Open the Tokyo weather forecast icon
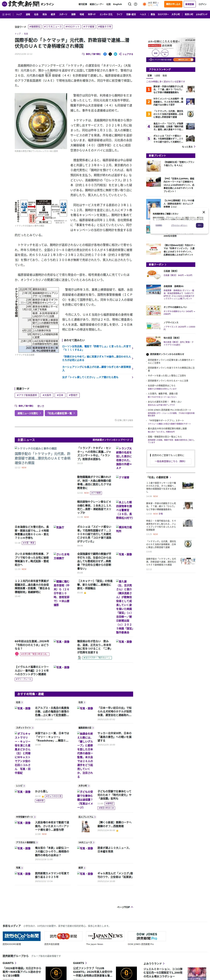This screenshot has height=980, width=210. click(144, 4)
